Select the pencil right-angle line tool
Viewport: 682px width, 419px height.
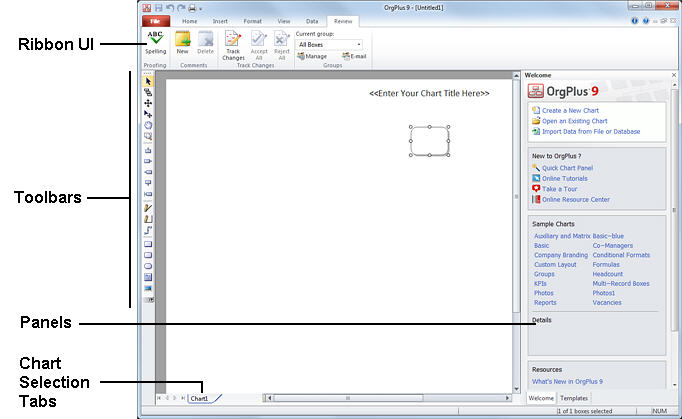[x=148, y=219]
